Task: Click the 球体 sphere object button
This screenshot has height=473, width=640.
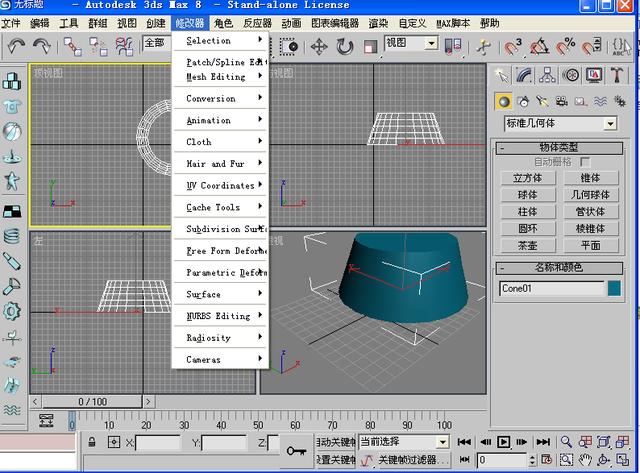Action: (x=526, y=194)
